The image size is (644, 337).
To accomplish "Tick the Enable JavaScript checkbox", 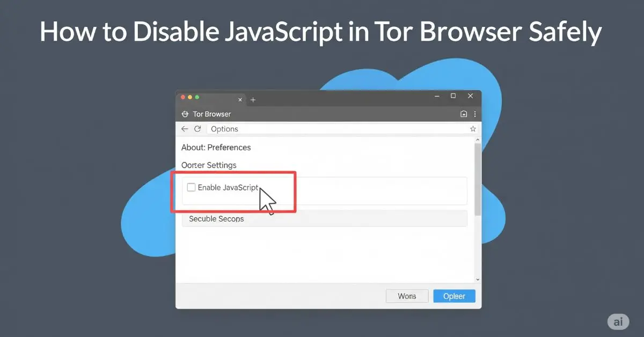I will tap(191, 187).
